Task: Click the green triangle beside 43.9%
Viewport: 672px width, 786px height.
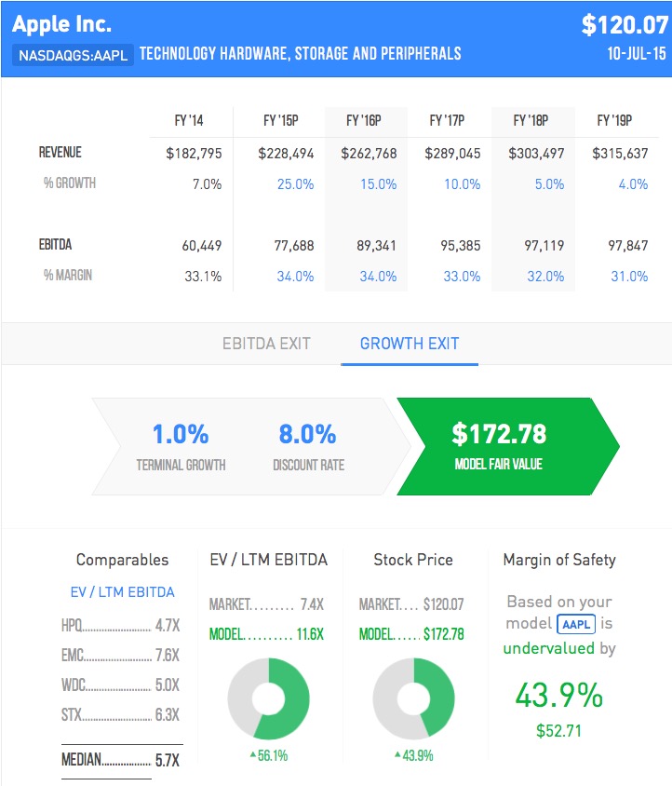Action: pos(396,755)
